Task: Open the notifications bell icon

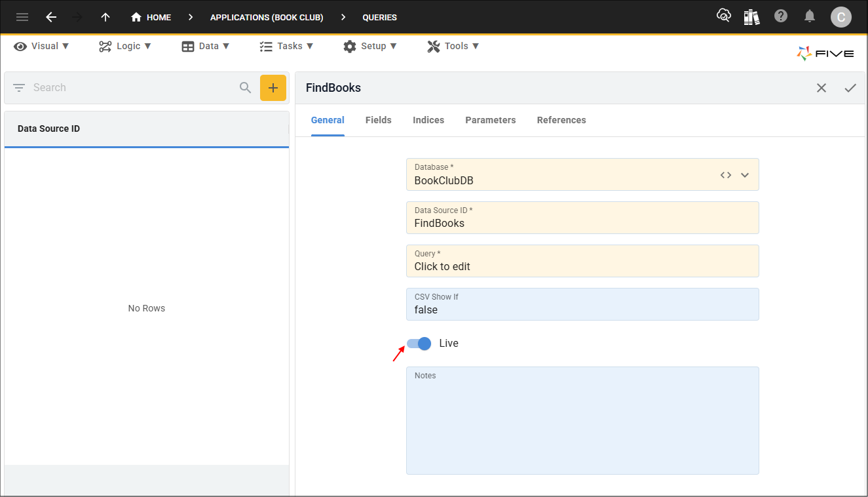Action: 810,16
